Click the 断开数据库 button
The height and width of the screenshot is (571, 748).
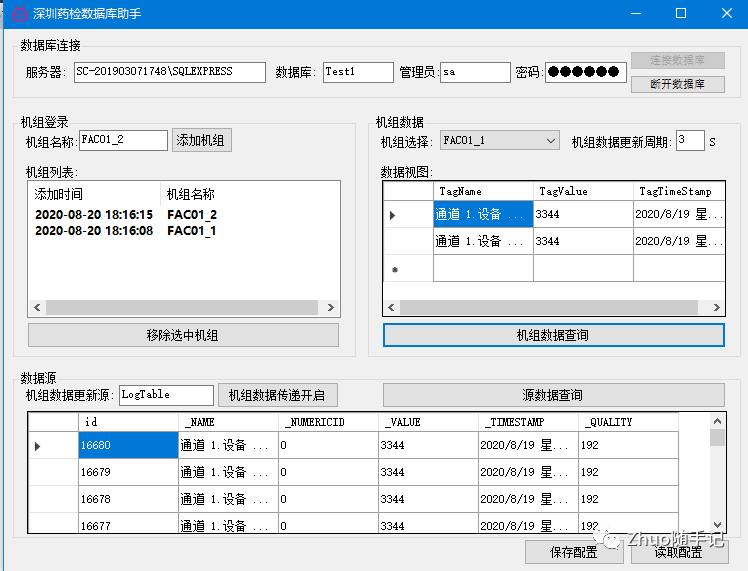(x=677, y=84)
